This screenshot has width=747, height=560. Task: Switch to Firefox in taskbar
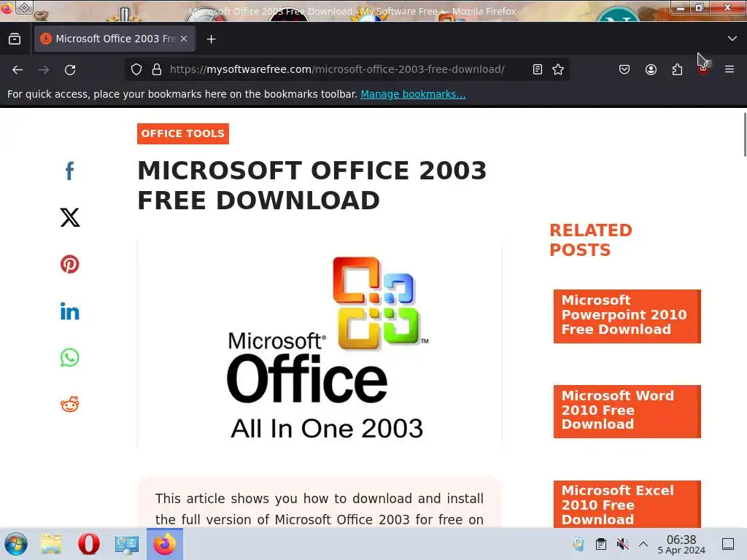pos(165,544)
